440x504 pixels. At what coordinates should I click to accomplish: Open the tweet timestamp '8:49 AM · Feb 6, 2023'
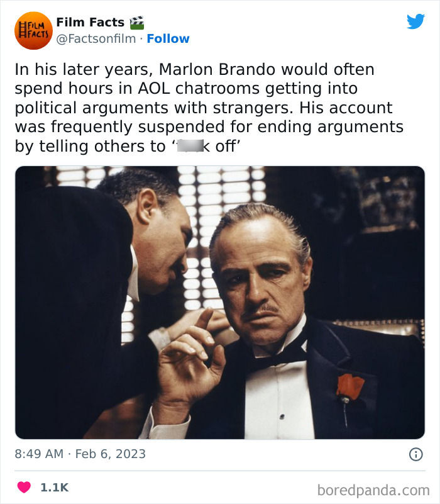[79, 453]
